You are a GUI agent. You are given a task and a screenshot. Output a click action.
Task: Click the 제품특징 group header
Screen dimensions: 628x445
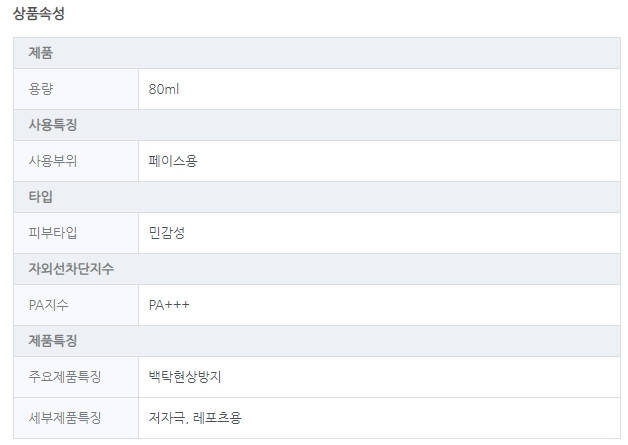53,341
